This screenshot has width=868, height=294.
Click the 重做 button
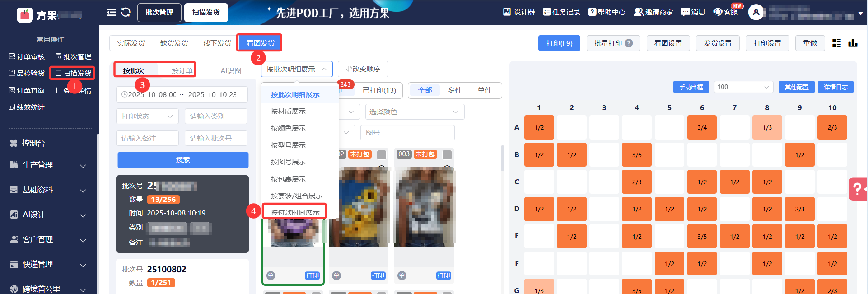[x=810, y=43]
